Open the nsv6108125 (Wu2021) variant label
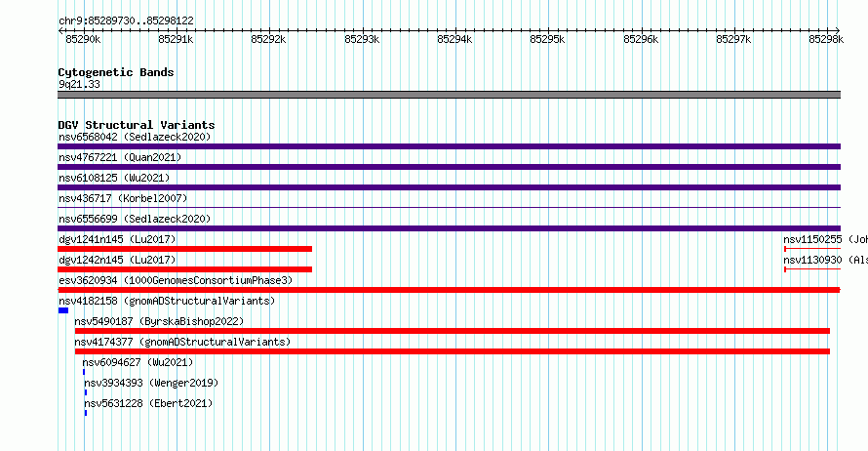The image size is (868, 451). (114, 178)
